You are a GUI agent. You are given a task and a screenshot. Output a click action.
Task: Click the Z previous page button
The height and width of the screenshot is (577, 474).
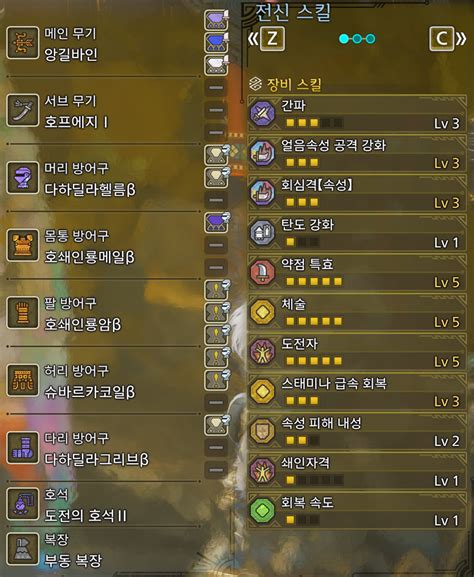[272, 38]
